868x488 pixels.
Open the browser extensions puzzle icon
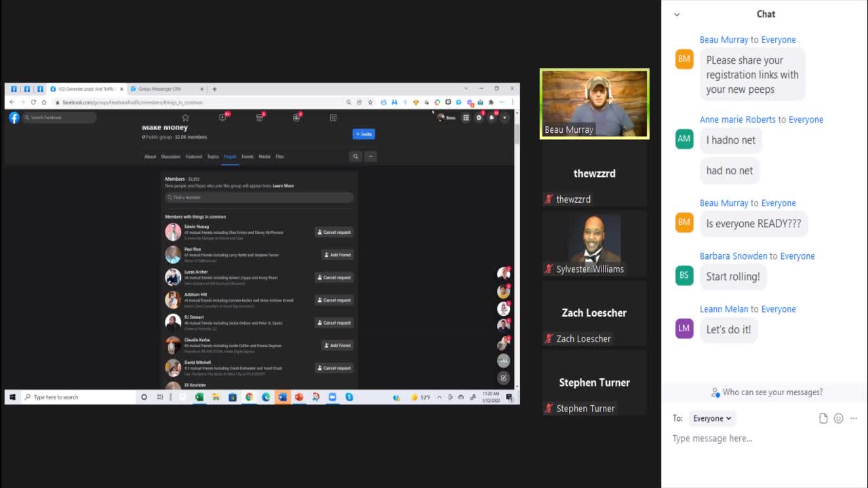[x=491, y=102]
